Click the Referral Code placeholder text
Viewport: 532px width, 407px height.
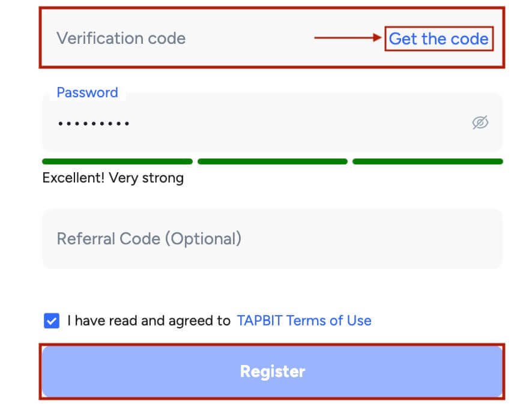(150, 239)
